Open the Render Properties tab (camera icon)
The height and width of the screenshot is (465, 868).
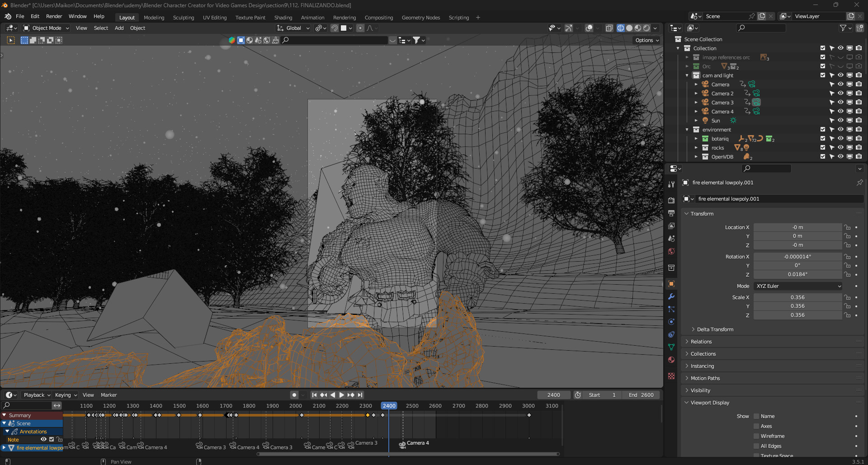(x=671, y=200)
